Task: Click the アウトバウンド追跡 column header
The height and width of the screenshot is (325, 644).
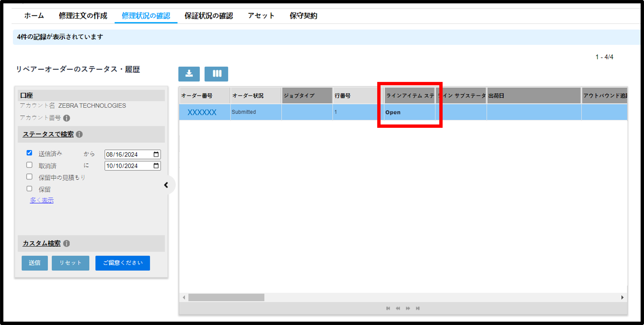Action: coord(604,96)
